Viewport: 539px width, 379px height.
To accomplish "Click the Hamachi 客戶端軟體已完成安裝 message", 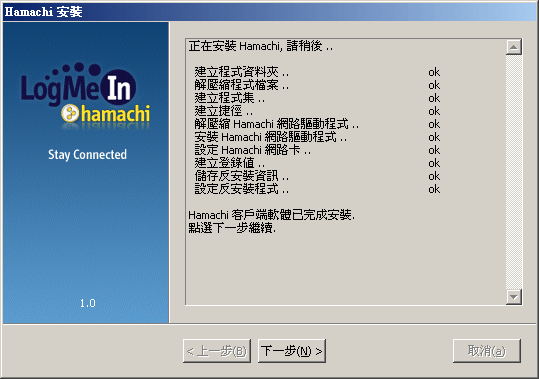I will tap(272, 215).
